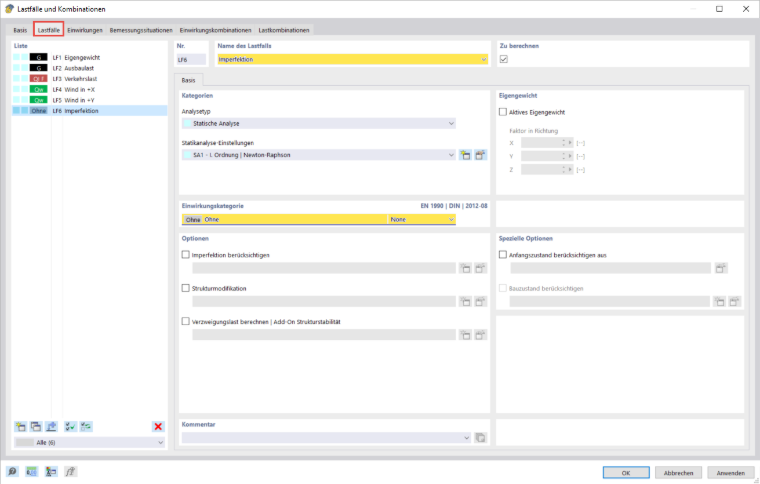760x484 pixels.
Task: Click the Abbrechen button
Action: [x=678, y=473]
